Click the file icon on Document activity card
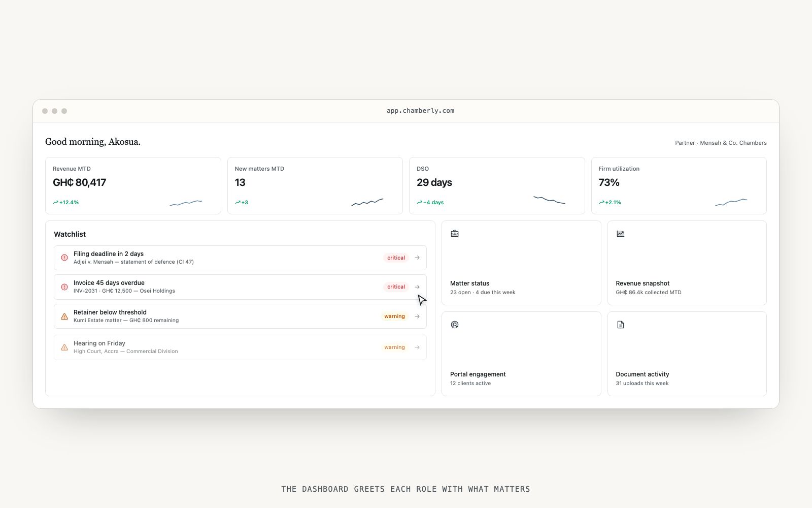 620,325
